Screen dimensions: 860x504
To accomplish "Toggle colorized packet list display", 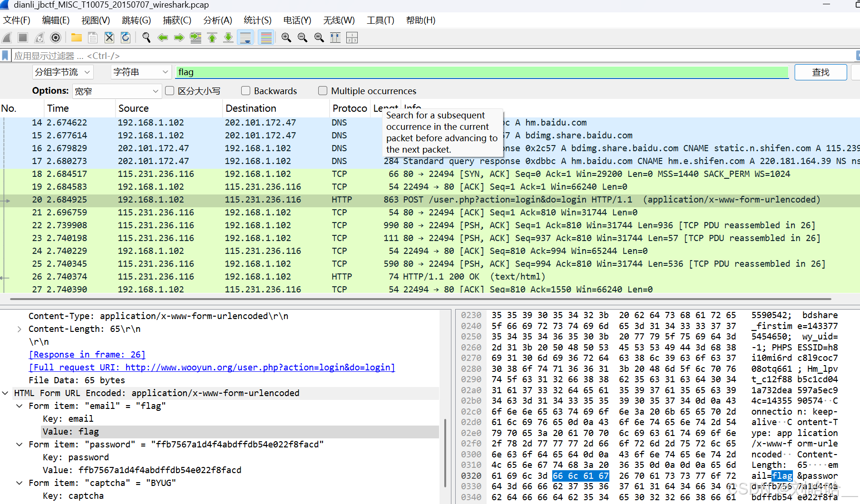I will point(266,38).
